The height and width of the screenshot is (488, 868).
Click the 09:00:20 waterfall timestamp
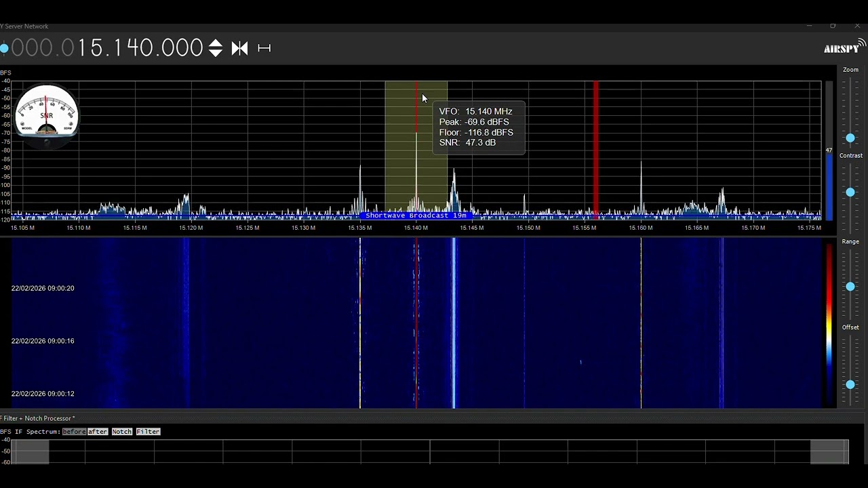tap(43, 288)
